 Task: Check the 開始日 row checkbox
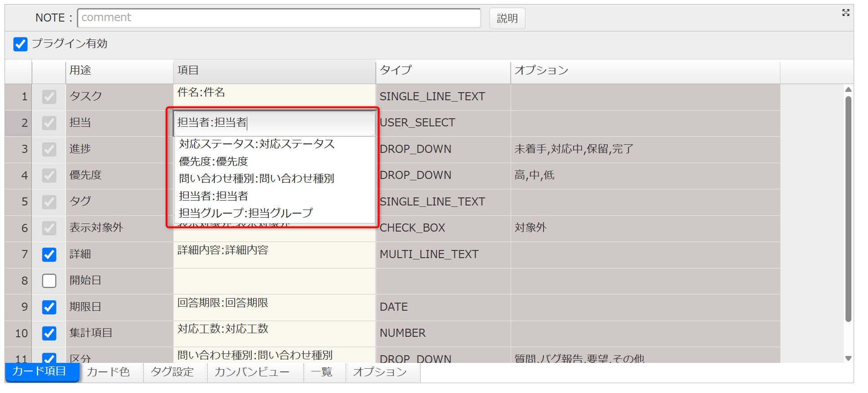tap(49, 281)
